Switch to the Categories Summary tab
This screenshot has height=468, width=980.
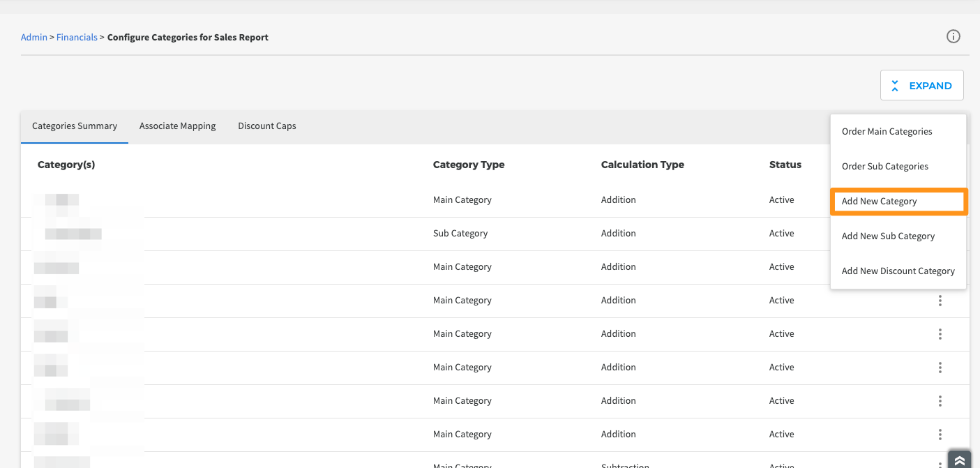[75, 126]
